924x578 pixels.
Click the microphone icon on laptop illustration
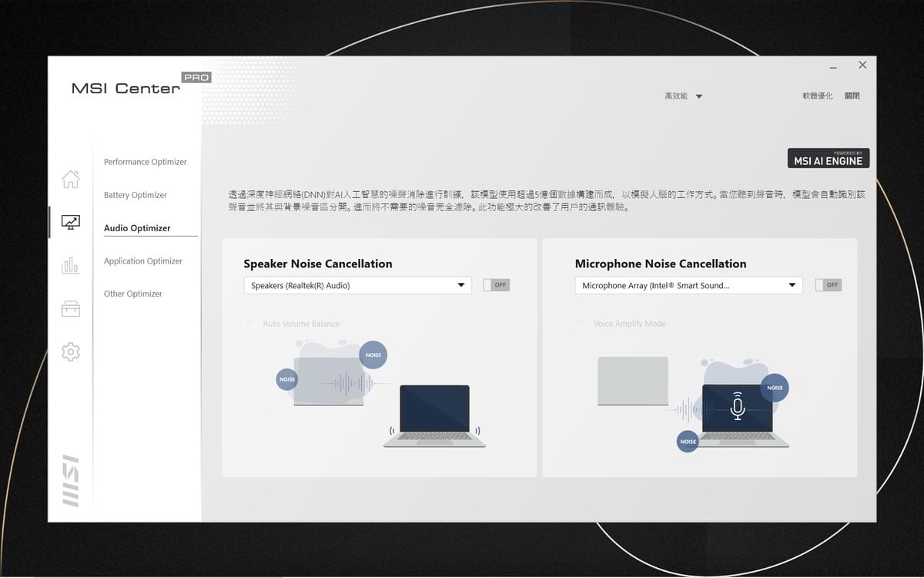click(x=738, y=406)
